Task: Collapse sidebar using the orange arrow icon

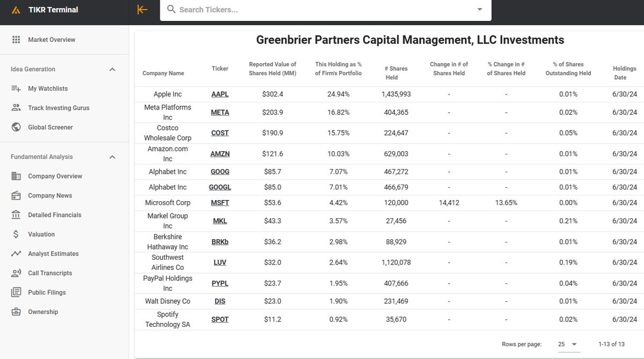Action: (x=142, y=10)
